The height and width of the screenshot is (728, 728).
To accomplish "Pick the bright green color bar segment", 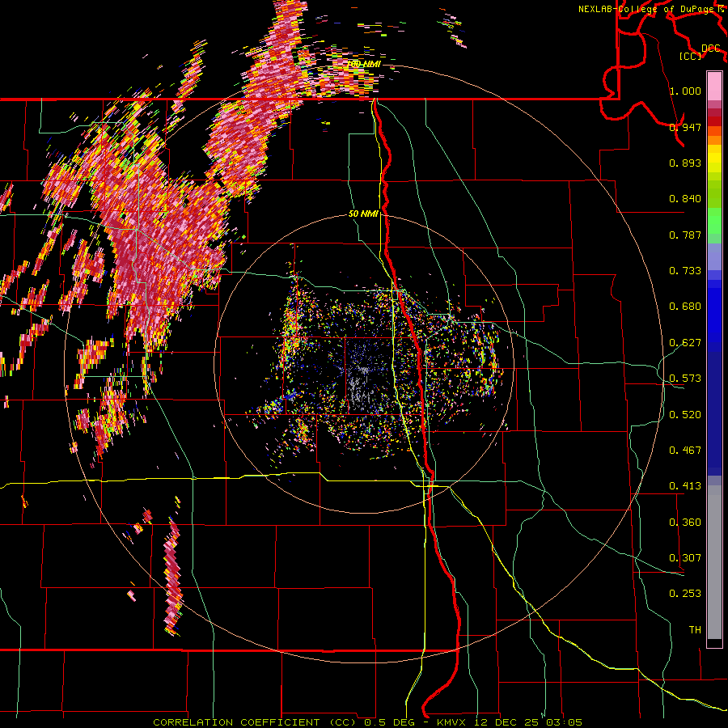I will coord(714,221).
